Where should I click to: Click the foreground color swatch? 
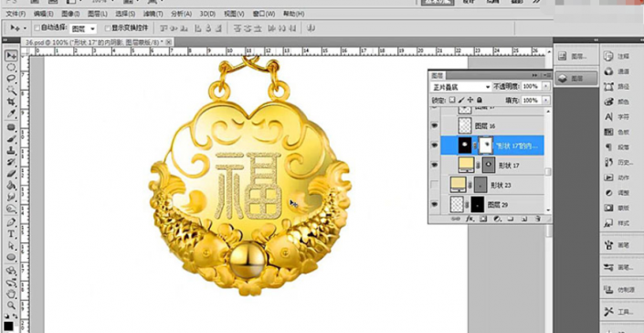[8, 327]
